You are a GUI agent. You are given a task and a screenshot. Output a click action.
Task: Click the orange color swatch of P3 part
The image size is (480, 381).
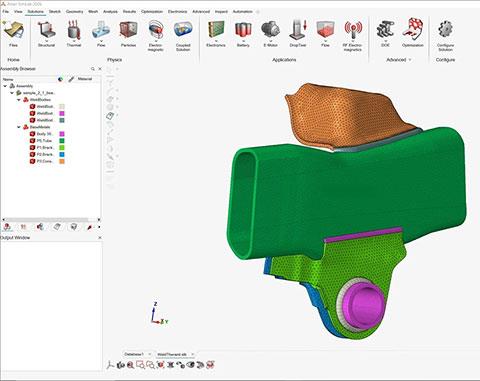point(62,161)
